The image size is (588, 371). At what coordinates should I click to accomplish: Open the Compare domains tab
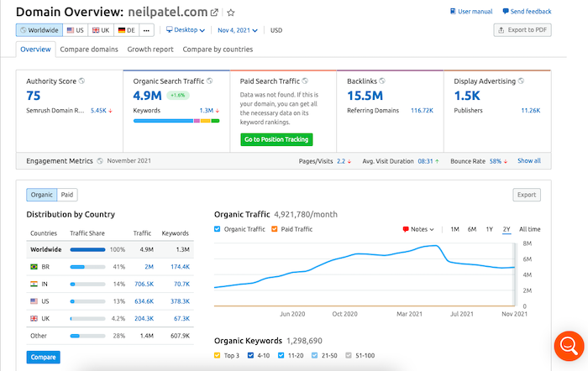(x=89, y=50)
